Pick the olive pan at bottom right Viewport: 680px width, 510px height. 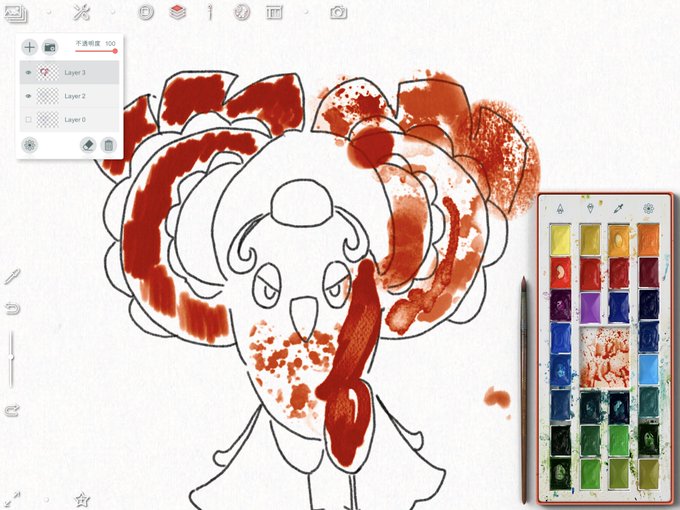click(x=649, y=474)
